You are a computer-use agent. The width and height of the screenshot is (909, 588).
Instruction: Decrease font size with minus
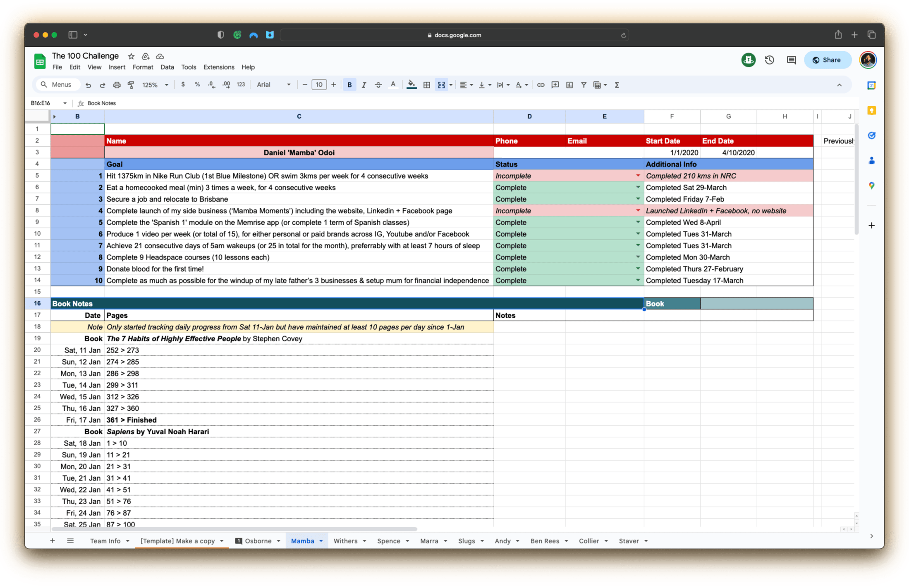click(x=305, y=85)
